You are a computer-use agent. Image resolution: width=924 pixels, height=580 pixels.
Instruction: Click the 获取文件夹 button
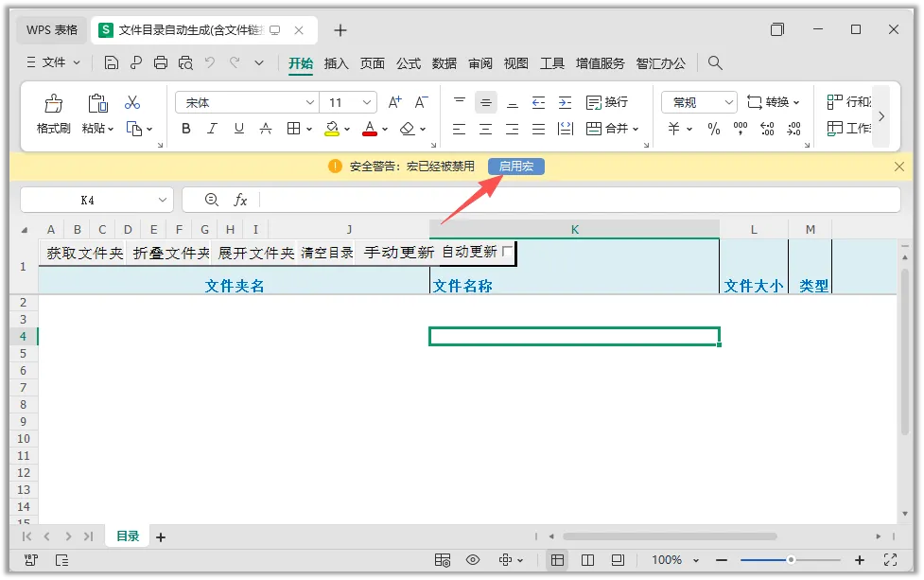[x=84, y=253]
